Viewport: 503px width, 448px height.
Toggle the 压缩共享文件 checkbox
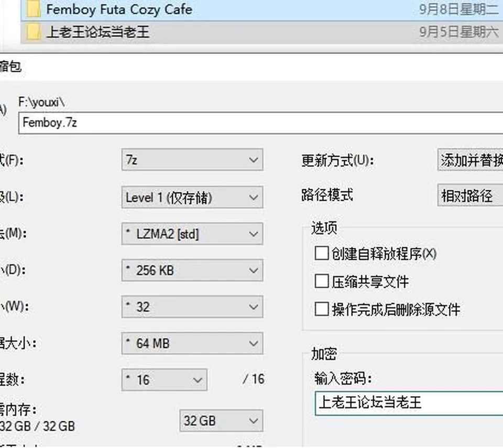[x=321, y=281]
